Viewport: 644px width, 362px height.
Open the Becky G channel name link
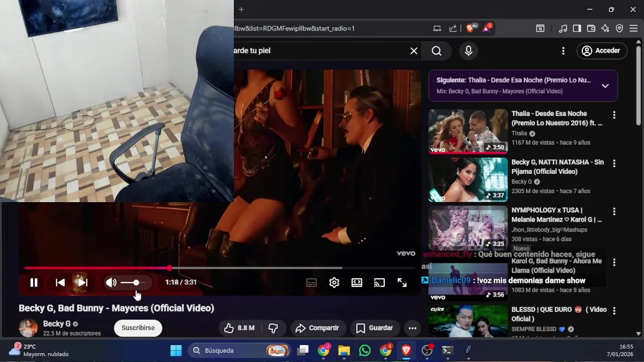(57, 324)
